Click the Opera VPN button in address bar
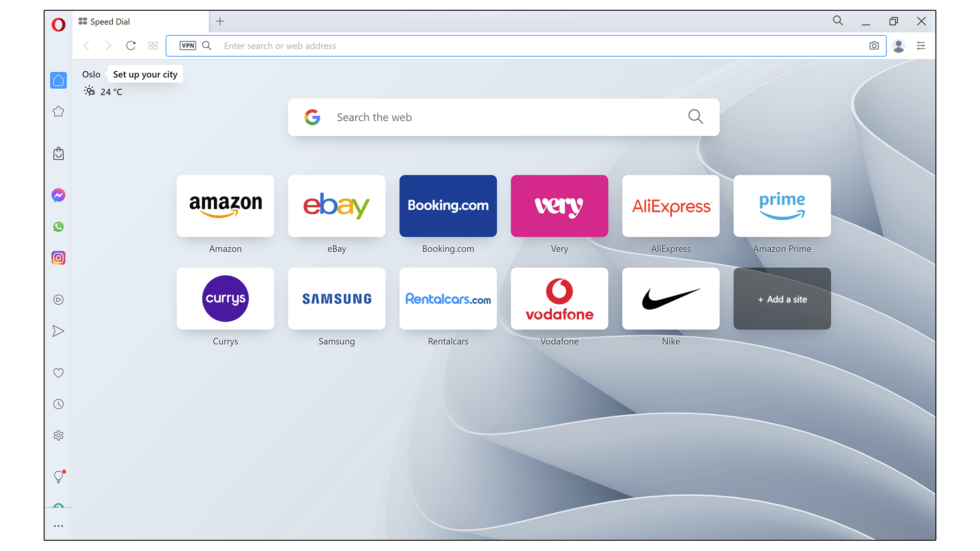 (187, 45)
